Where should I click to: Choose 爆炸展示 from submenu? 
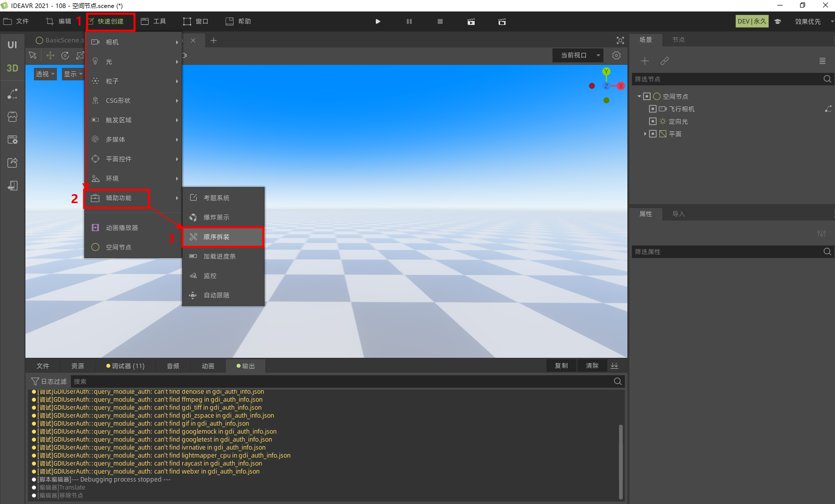[223, 217]
